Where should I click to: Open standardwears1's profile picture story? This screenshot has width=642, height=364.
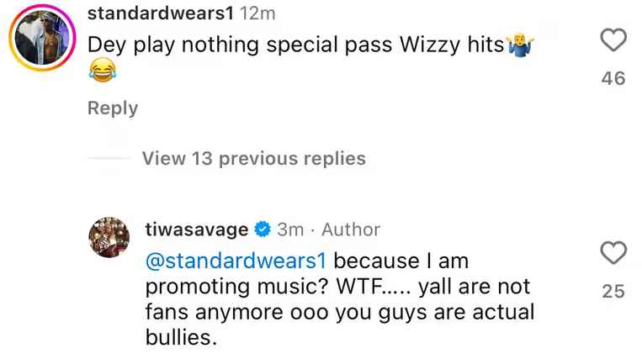[x=42, y=38]
